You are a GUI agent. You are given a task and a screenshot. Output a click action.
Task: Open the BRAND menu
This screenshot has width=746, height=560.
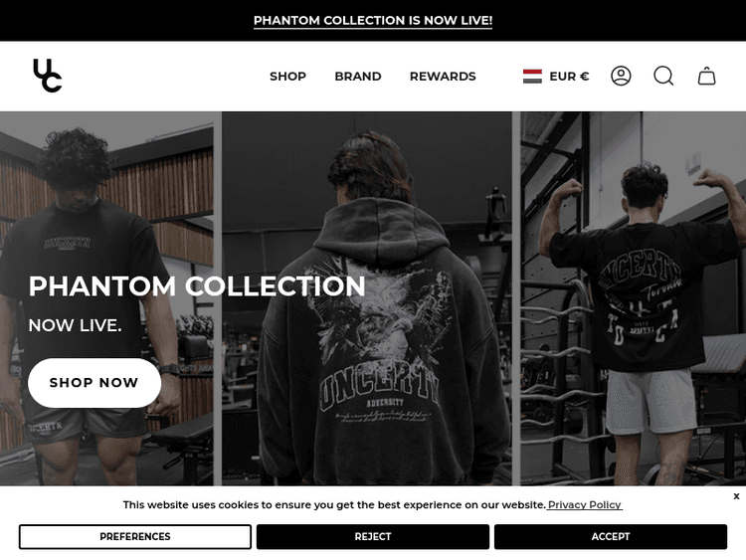coord(358,77)
